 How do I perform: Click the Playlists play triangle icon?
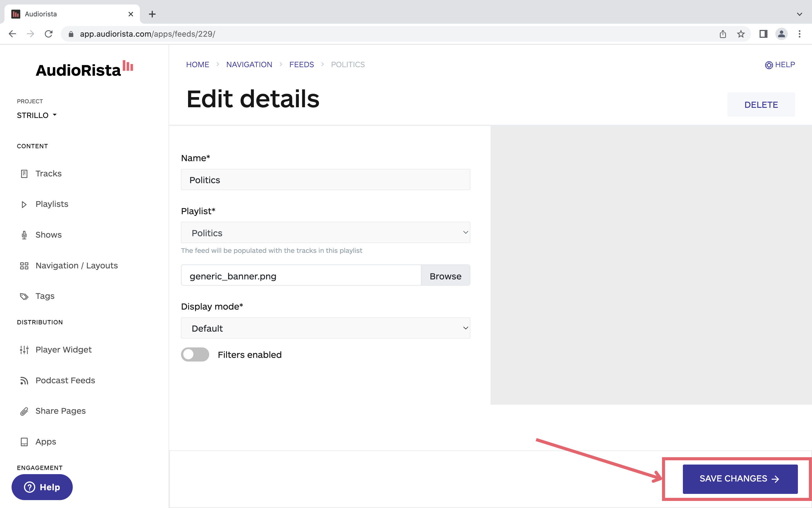[x=24, y=204]
